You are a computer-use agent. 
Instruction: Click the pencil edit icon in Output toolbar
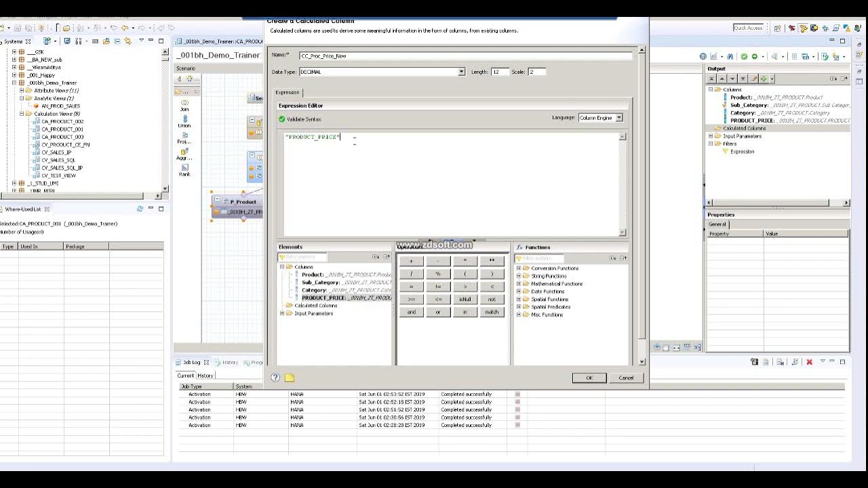[753, 79]
